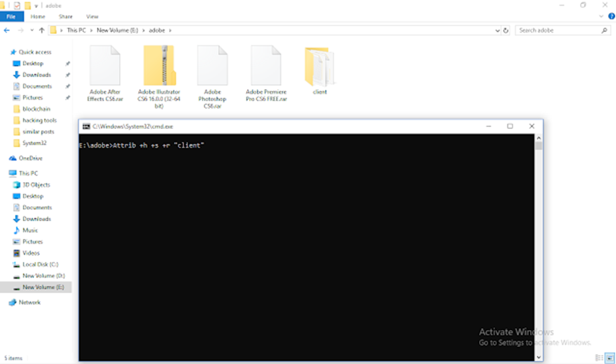Open the Music folder in sidebar
The height and width of the screenshot is (364, 616).
pyautogui.click(x=30, y=230)
